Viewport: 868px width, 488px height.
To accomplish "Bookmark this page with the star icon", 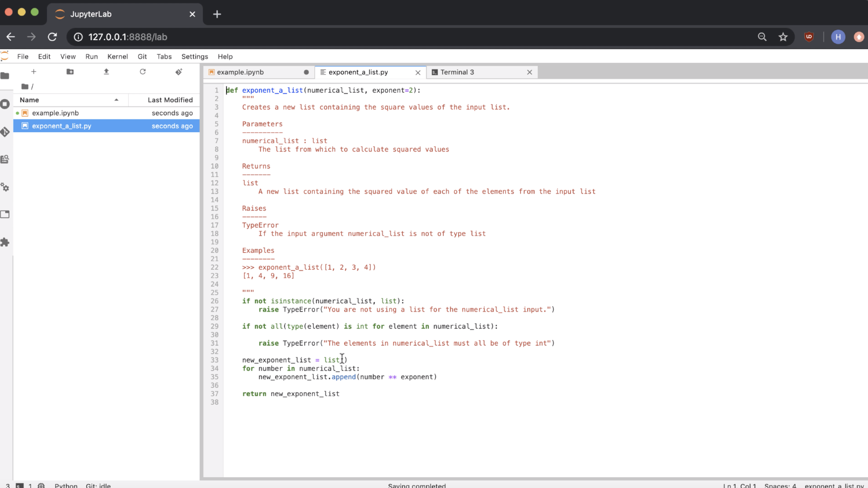I will click(x=783, y=37).
